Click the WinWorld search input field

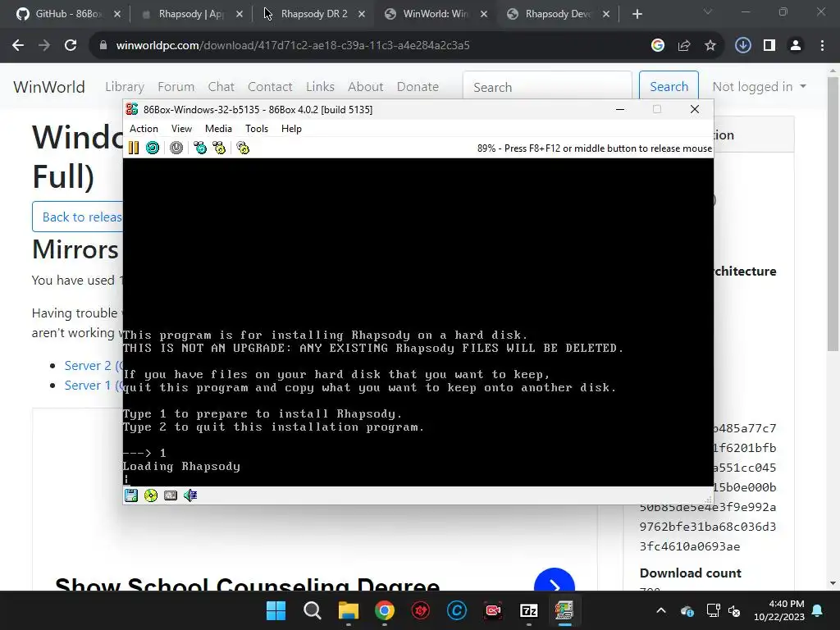pyautogui.click(x=547, y=87)
